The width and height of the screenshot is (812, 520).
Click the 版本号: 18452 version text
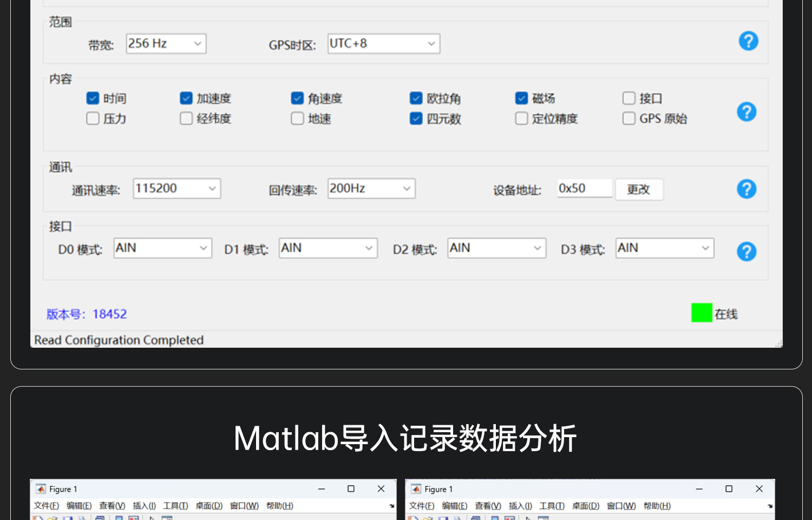pos(87,314)
